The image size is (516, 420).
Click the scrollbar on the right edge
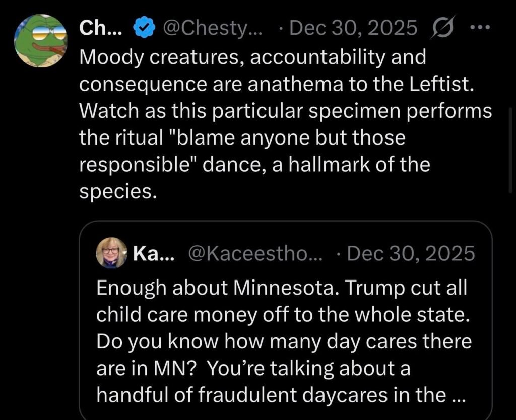(x=510, y=151)
